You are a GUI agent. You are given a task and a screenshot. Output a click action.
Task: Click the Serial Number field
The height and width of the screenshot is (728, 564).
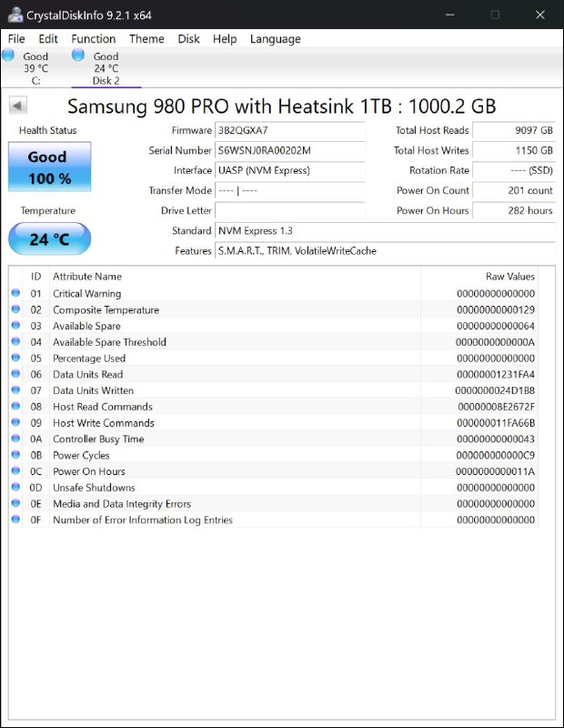[x=289, y=150]
